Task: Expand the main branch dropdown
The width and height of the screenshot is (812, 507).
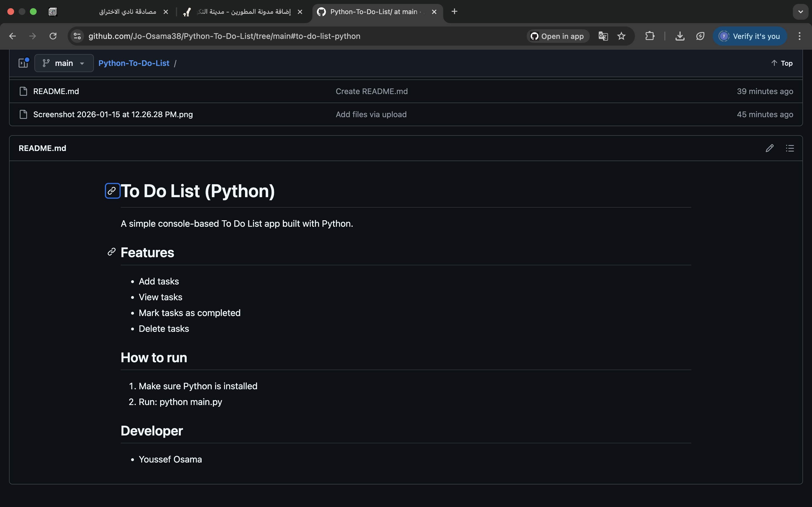Action: pyautogui.click(x=64, y=63)
